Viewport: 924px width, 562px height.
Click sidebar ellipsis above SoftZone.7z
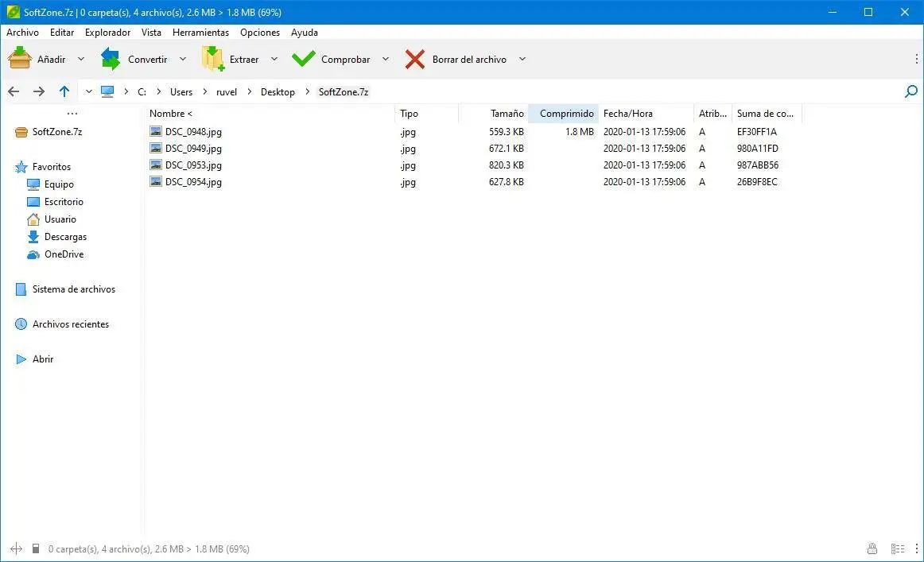72,113
